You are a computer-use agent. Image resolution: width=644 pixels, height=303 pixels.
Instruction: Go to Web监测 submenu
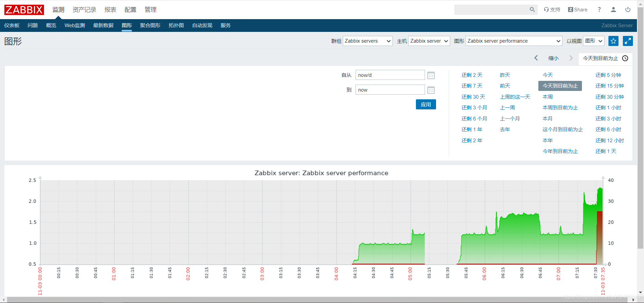pos(74,26)
